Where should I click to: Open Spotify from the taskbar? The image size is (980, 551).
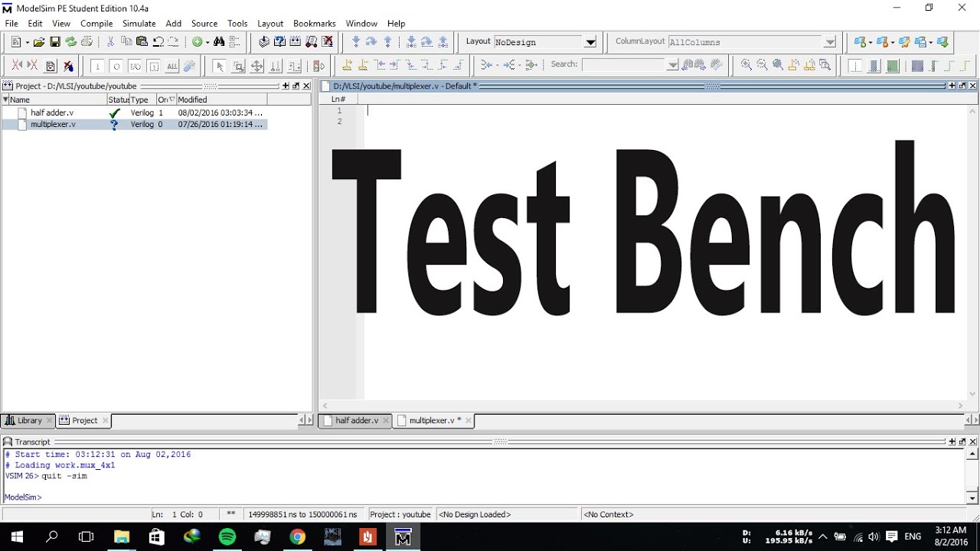tap(227, 536)
